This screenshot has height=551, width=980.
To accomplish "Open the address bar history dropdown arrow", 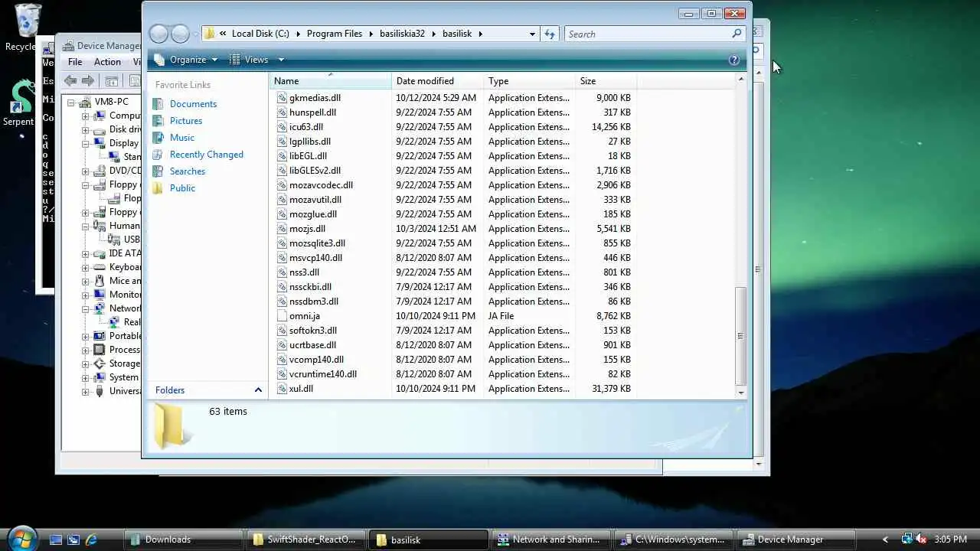I will pyautogui.click(x=532, y=34).
